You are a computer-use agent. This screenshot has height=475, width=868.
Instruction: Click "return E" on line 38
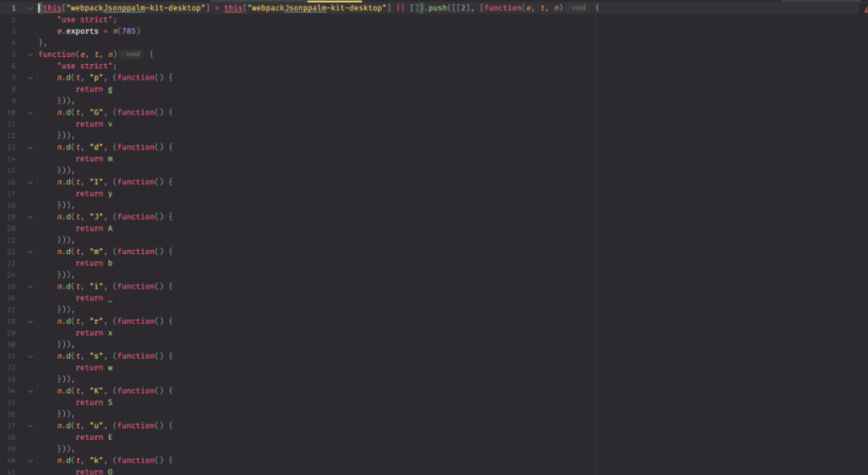[x=94, y=437]
